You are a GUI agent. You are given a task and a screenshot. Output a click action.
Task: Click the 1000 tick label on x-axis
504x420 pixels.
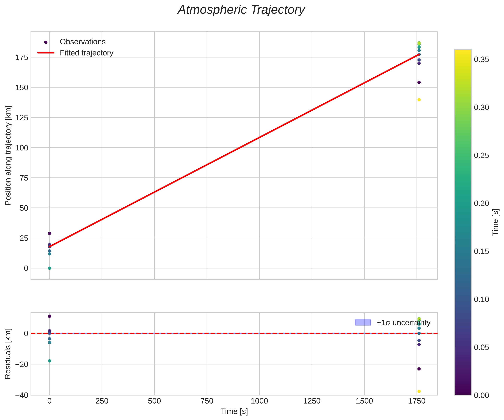pos(259,401)
